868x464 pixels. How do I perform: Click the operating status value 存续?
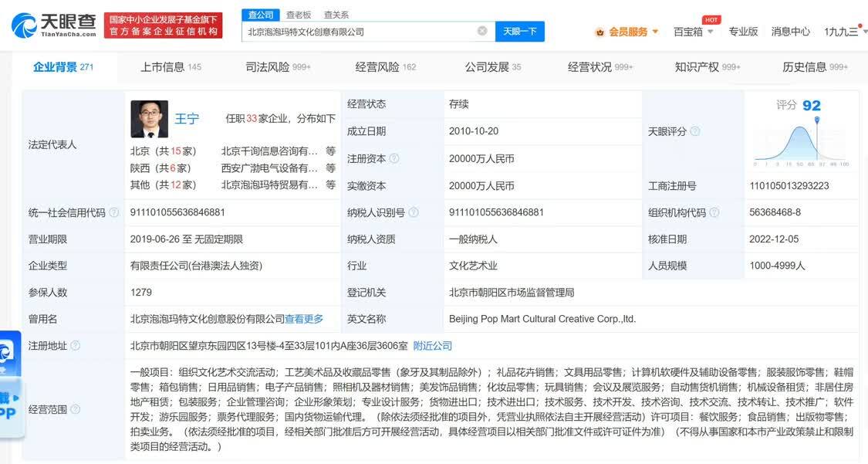pyautogui.click(x=459, y=104)
